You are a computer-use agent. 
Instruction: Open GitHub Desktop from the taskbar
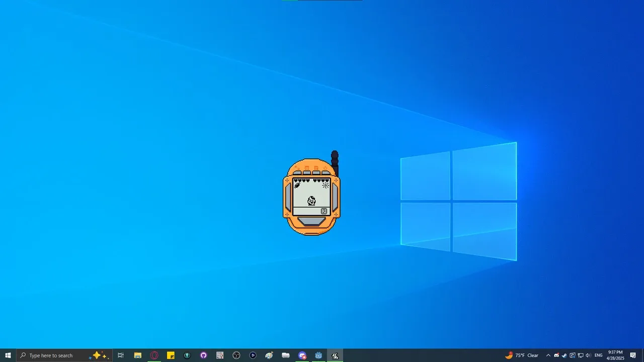(x=204, y=355)
